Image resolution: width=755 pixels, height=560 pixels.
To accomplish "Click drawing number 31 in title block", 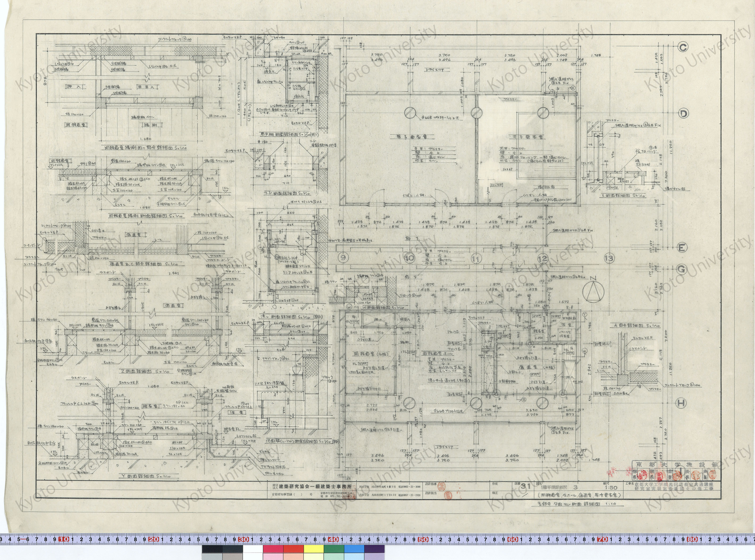I will [526, 486].
